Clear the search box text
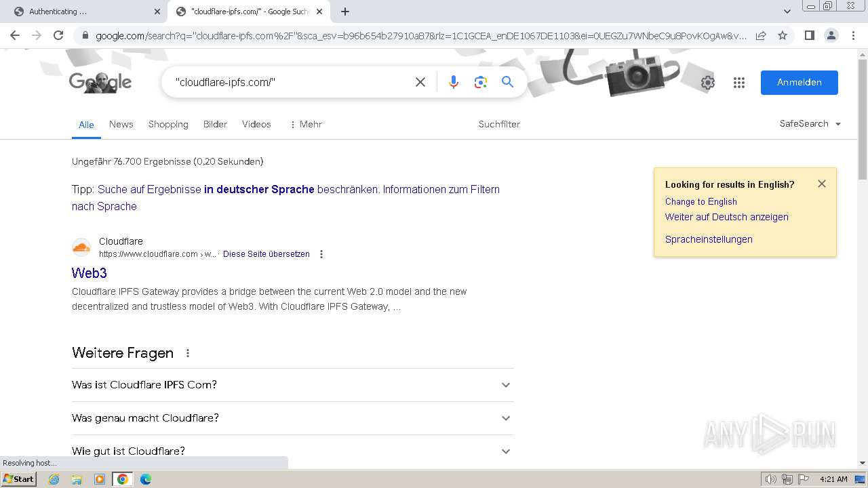868x488 pixels. pyautogui.click(x=420, y=82)
